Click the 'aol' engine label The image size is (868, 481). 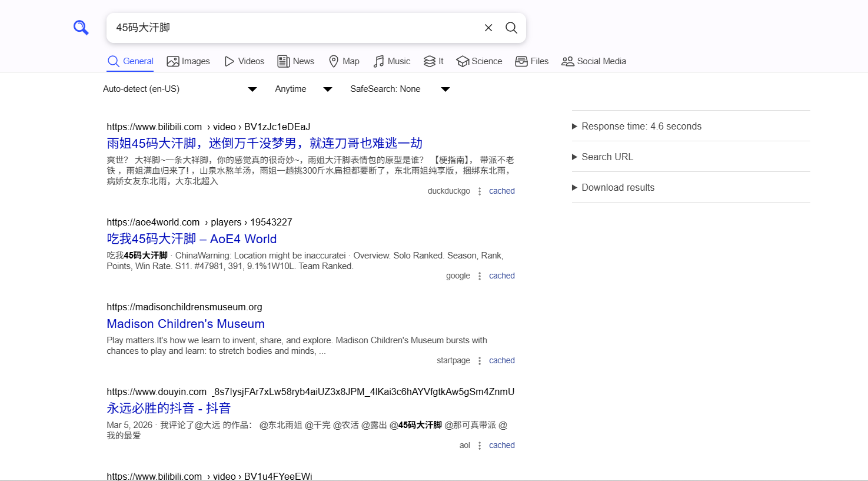coord(465,445)
